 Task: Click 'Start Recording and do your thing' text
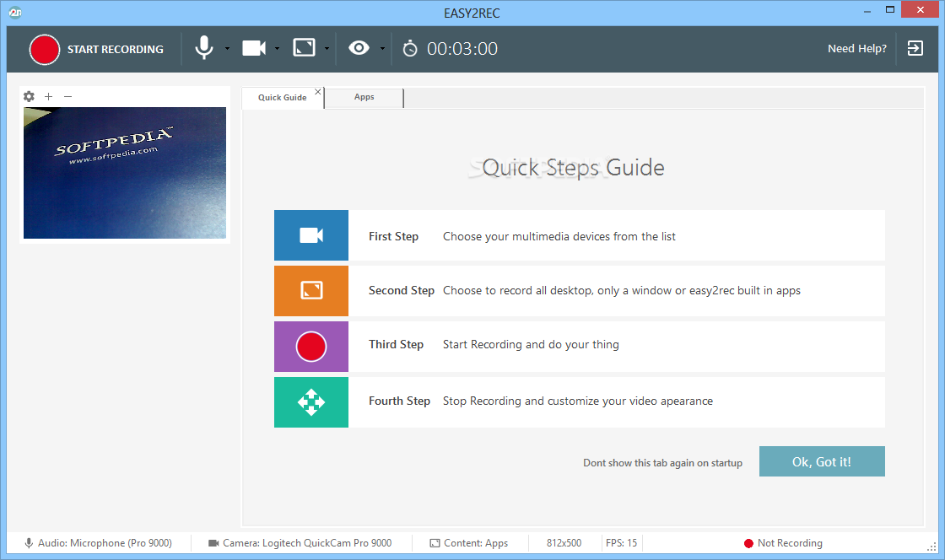click(x=531, y=344)
